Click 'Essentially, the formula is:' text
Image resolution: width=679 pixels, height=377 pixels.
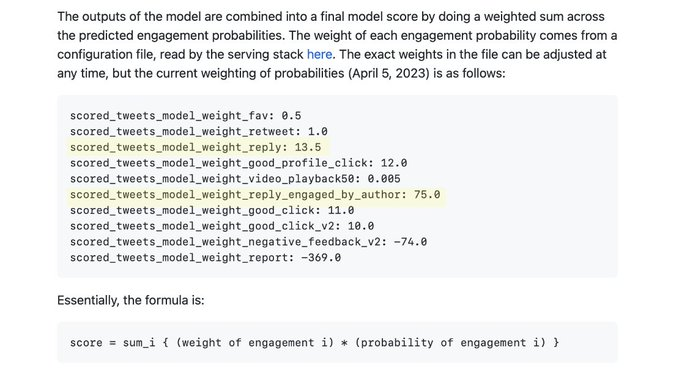[x=130, y=300]
